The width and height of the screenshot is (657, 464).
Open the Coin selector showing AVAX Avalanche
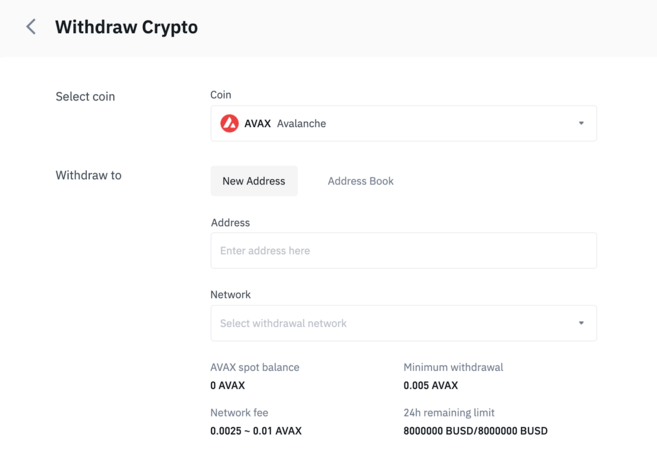pyautogui.click(x=403, y=124)
